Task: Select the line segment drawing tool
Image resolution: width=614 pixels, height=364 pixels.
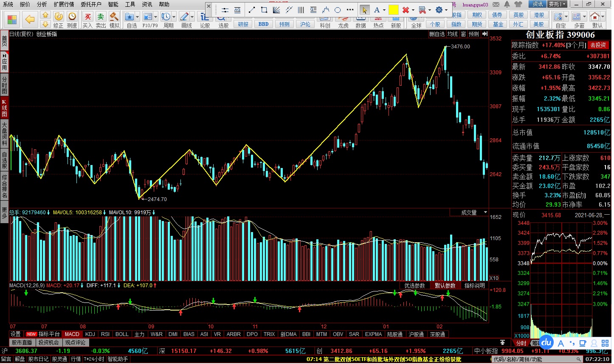Action: 252,10
